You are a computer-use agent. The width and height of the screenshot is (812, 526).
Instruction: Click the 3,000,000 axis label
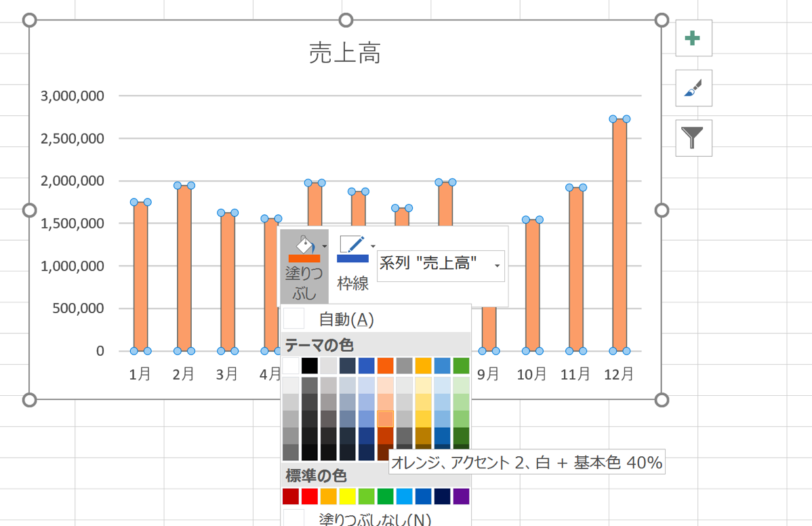tap(73, 96)
